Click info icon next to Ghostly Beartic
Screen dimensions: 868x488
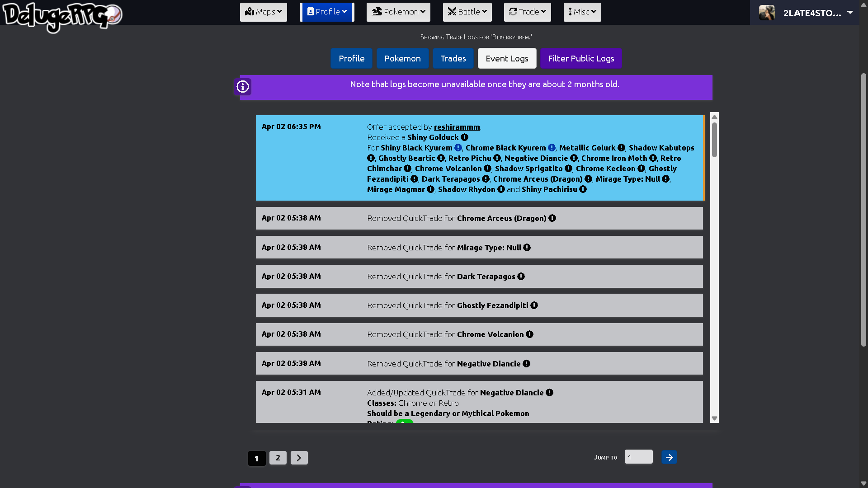click(x=441, y=158)
